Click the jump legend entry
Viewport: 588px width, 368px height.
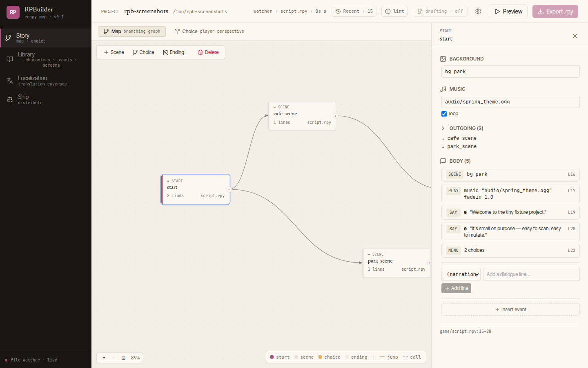pyautogui.click(x=389, y=357)
